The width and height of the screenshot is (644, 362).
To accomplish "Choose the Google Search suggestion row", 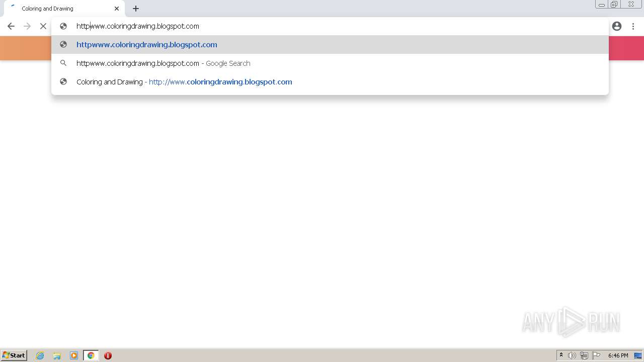I will point(330,63).
